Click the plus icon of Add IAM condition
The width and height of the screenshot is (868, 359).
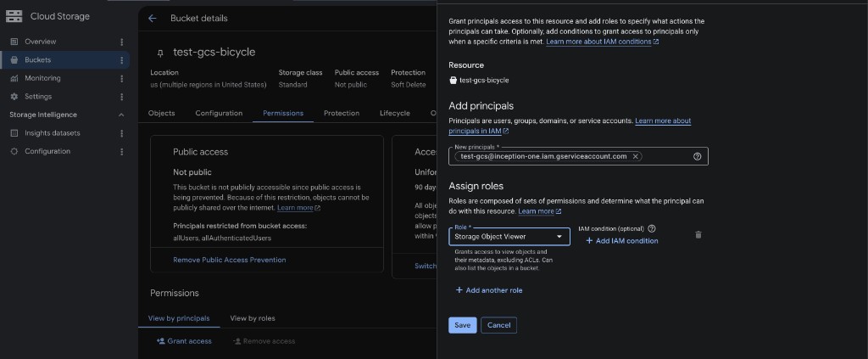[x=589, y=240]
